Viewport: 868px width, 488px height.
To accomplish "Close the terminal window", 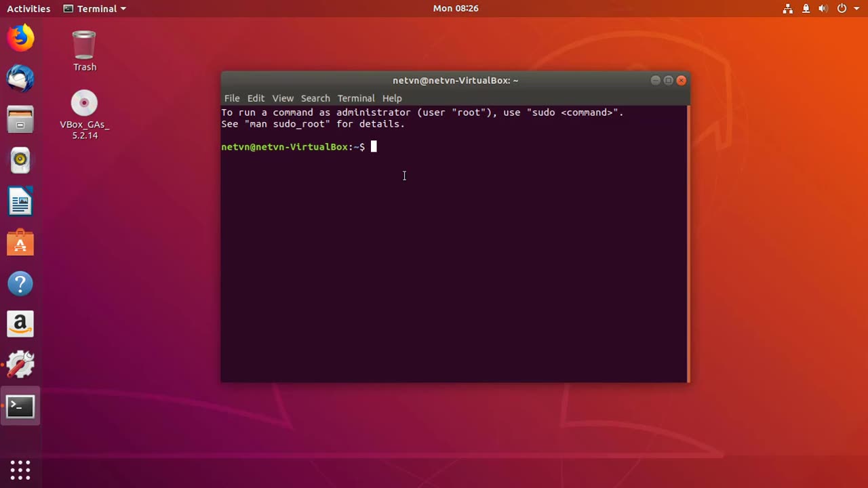I will [682, 80].
